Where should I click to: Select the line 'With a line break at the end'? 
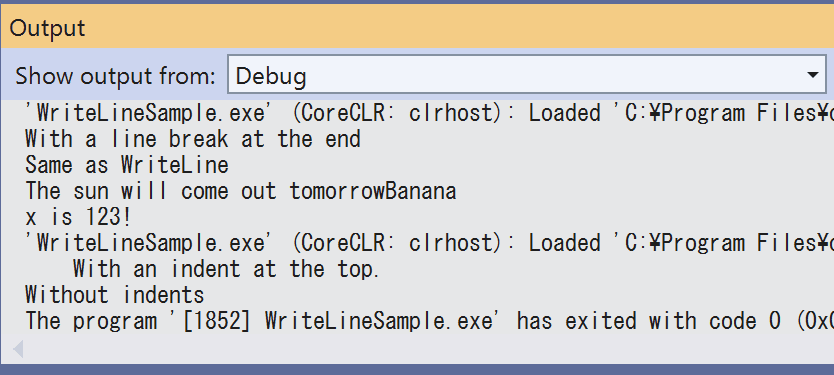193,139
